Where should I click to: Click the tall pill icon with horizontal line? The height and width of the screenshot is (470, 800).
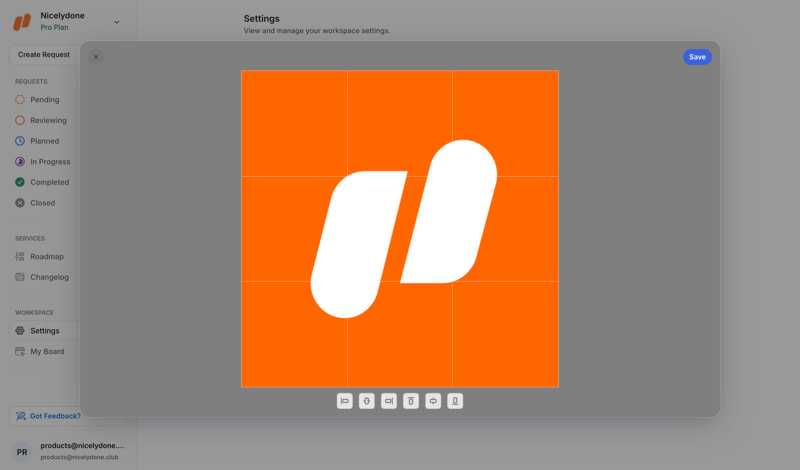point(366,401)
